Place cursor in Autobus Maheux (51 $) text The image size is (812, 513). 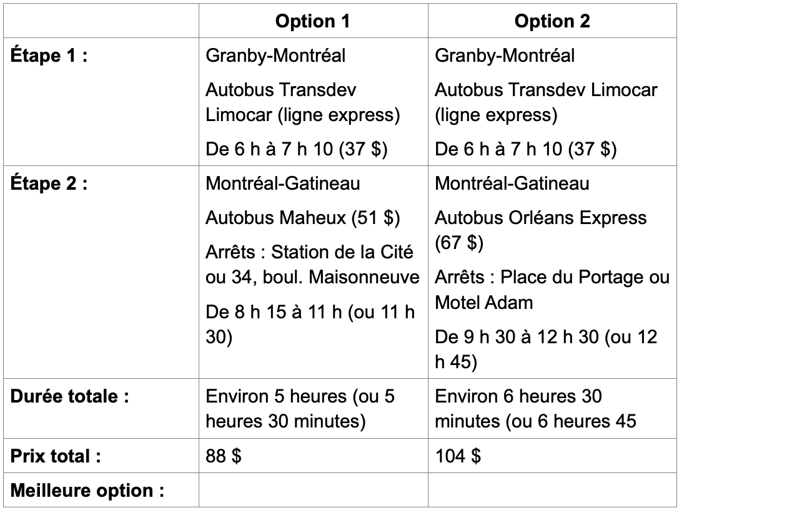tap(304, 218)
